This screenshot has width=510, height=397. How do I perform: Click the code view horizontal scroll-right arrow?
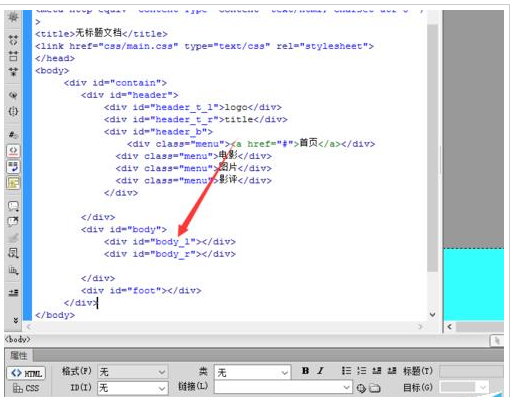pyautogui.click(x=420, y=327)
